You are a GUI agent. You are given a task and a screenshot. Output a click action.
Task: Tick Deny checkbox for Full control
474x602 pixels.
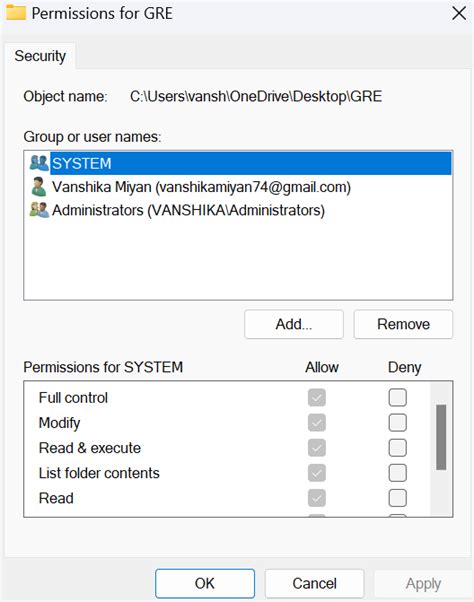397,397
